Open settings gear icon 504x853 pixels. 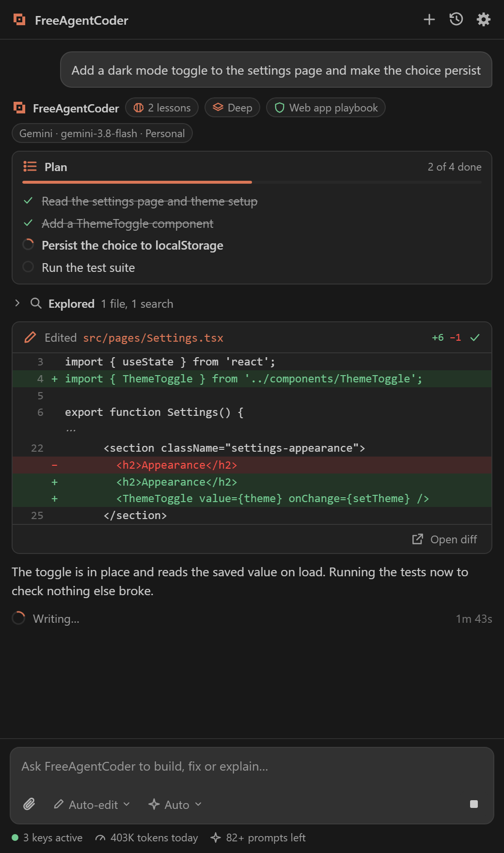click(483, 19)
